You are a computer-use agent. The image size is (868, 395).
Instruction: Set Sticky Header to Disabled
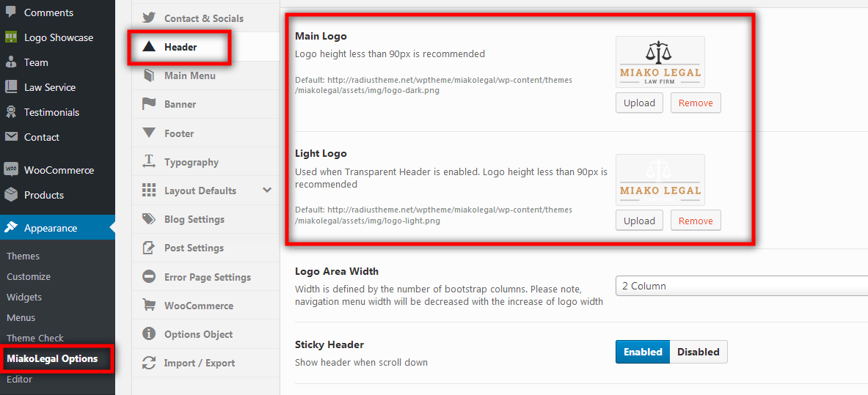tap(699, 352)
